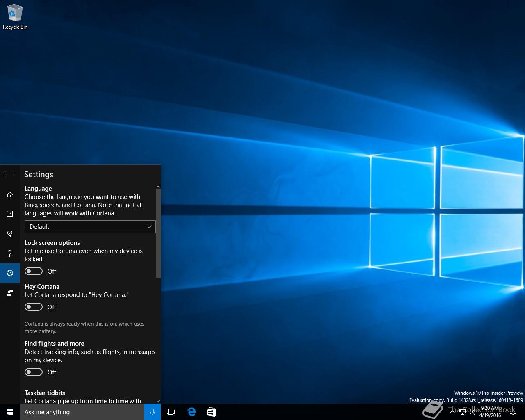Click the scroll down arrow in settings
Viewport: 525px width, 420px height.
click(x=158, y=401)
